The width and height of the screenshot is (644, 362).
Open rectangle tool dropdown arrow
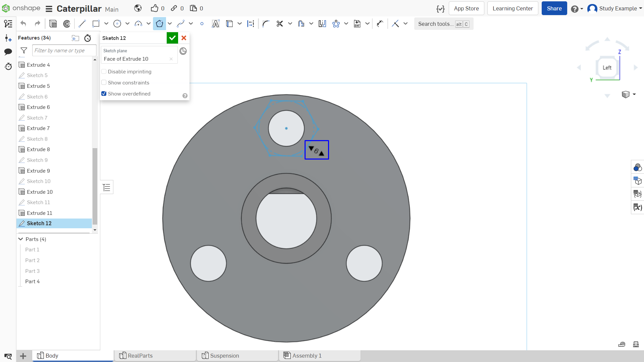click(106, 23)
